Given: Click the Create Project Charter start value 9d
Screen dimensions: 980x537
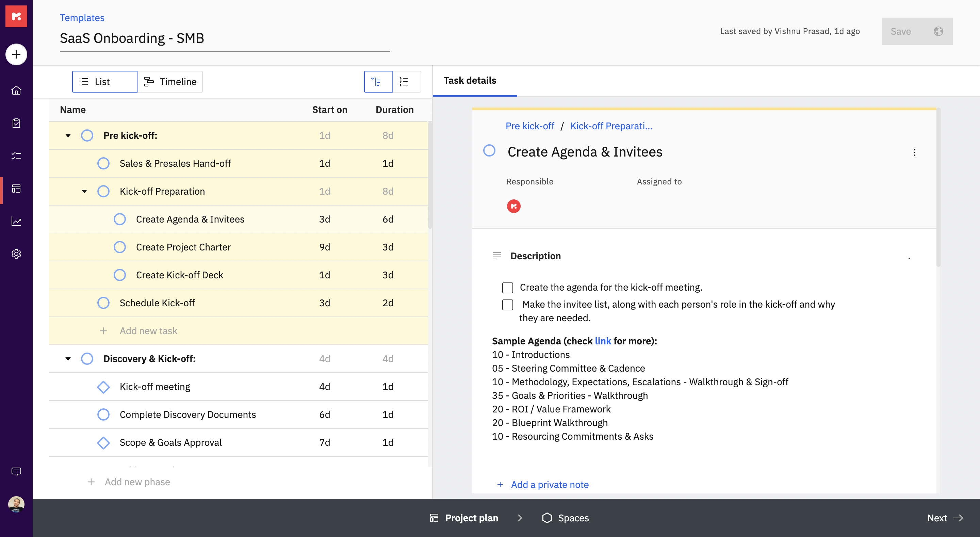Looking at the screenshot, I should coord(325,247).
